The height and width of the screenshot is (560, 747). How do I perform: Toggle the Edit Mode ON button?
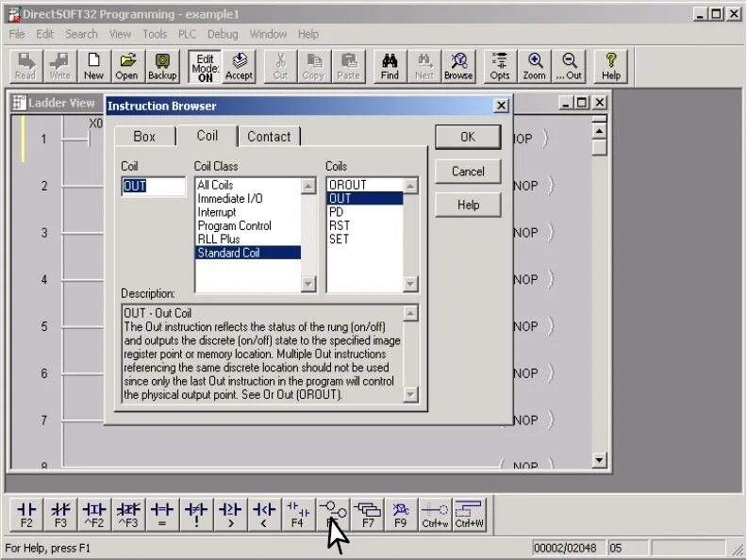[205, 67]
